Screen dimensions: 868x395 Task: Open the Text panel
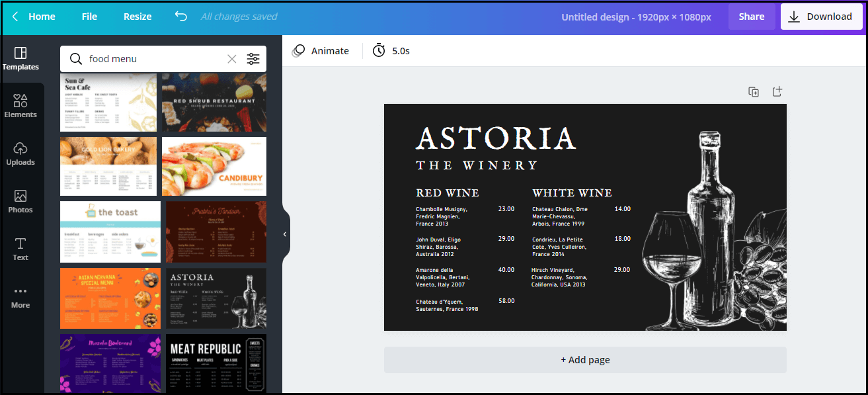point(20,249)
